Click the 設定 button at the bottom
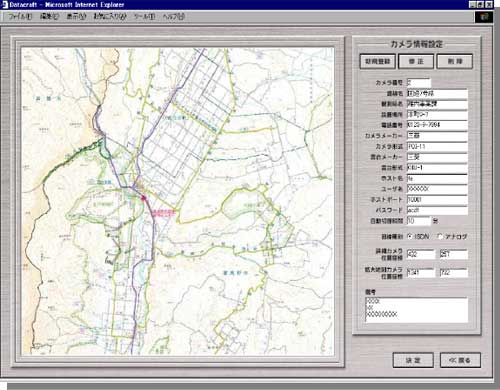 413,360
